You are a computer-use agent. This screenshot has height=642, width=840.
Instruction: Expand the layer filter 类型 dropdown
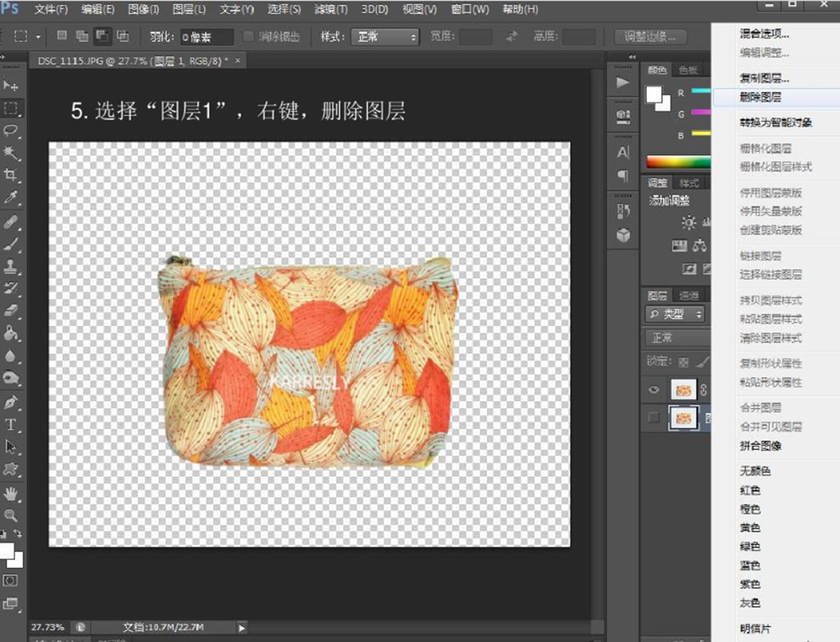(x=675, y=314)
